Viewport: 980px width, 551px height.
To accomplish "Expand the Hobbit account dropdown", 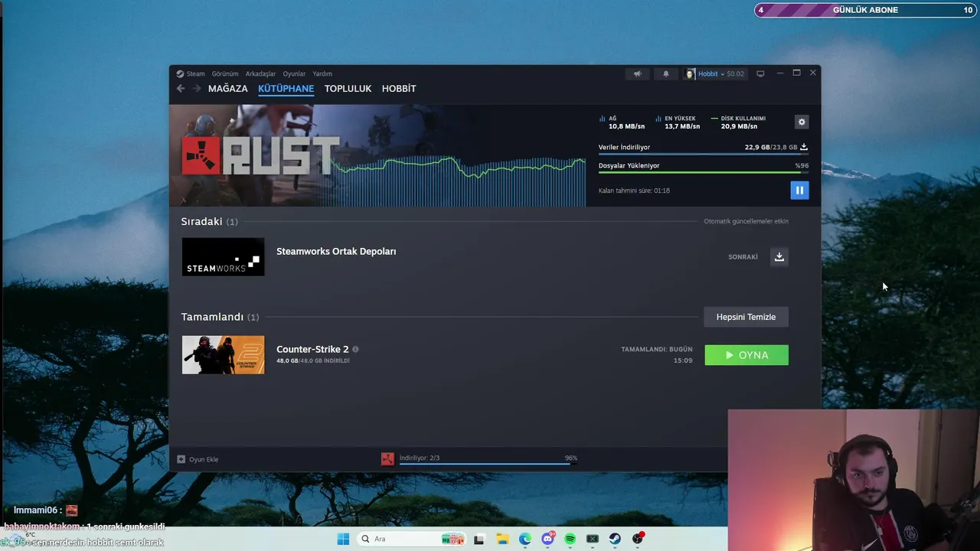I will tap(722, 73).
